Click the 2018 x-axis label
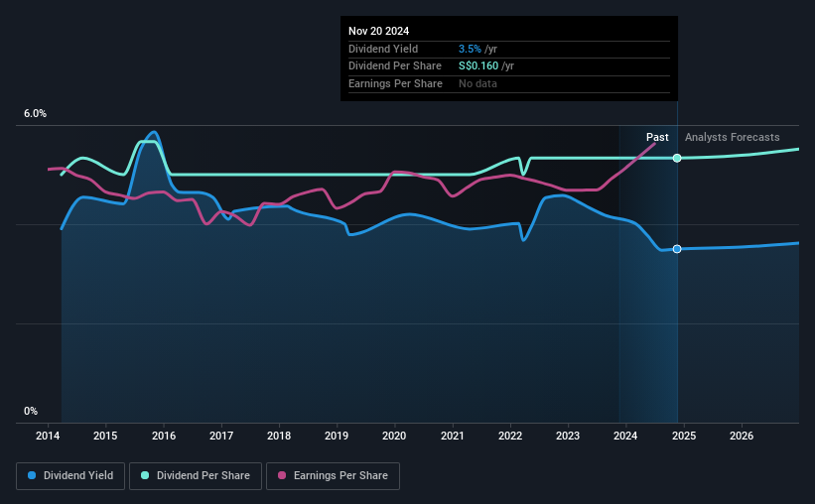 tap(279, 436)
